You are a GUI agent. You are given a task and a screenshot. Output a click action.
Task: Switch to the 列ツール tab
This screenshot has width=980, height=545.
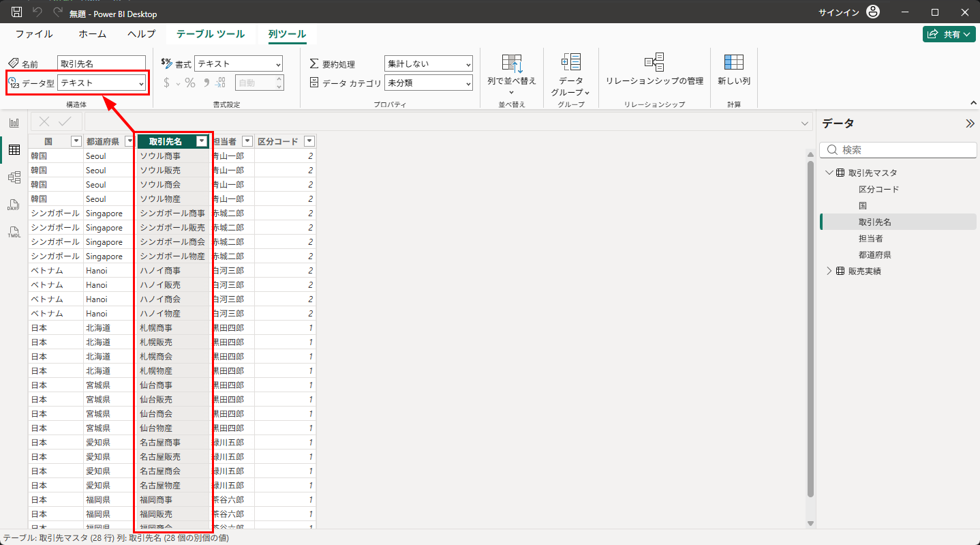[287, 34]
